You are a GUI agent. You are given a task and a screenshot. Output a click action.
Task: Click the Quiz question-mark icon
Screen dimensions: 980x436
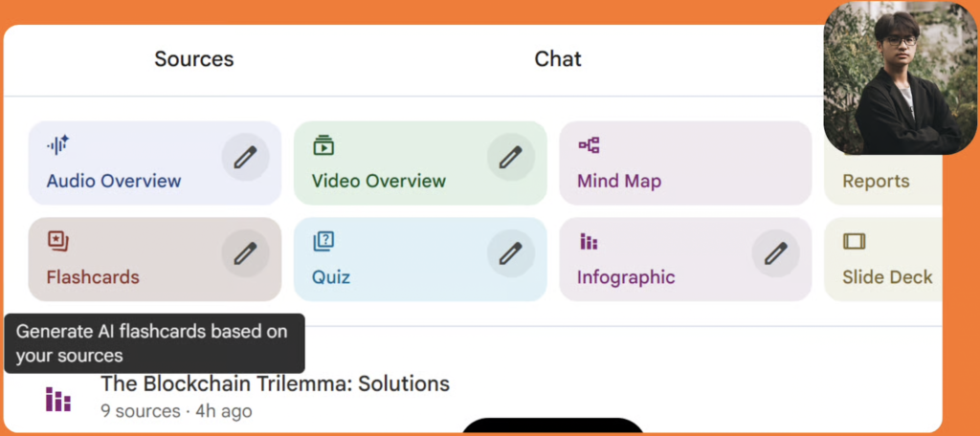pyautogui.click(x=323, y=242)
